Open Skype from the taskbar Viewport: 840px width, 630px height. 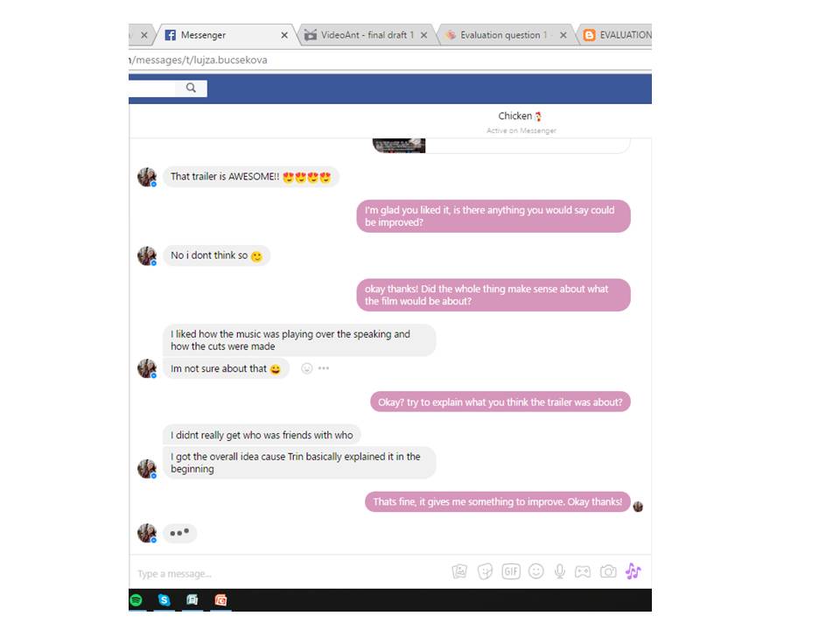coord(164,600)
